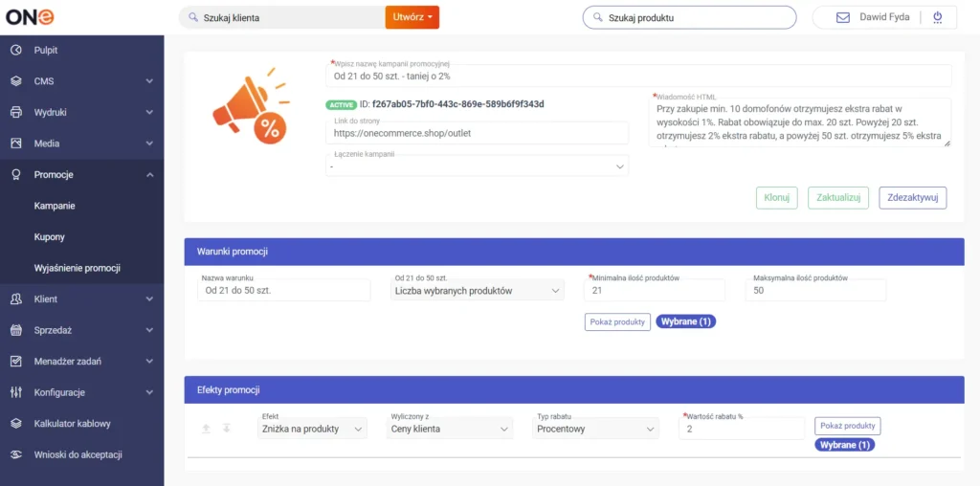Focus the Wartość rabatu % input field
This screenshot has width=980, height=486.
click(742, 430)
